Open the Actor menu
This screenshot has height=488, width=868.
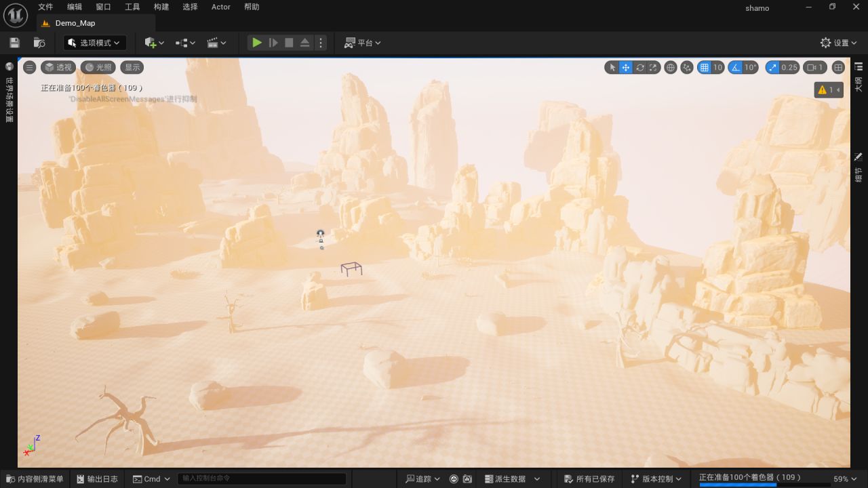tap(221, 7)
